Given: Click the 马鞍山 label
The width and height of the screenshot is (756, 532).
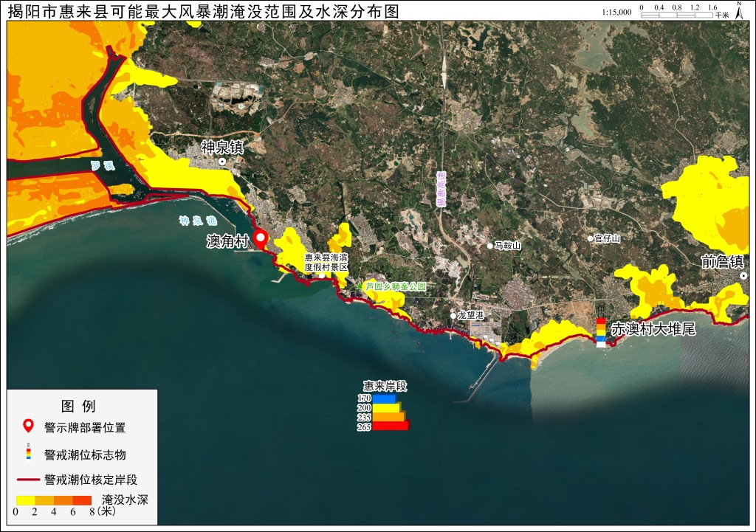Looking at the screenshot, I should point(508,246).
